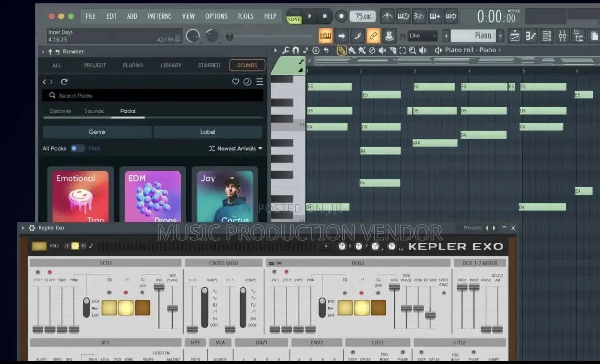This screenshot has height=364, width=600.
Task: Expand the Label filter
Action: point(208,132)
